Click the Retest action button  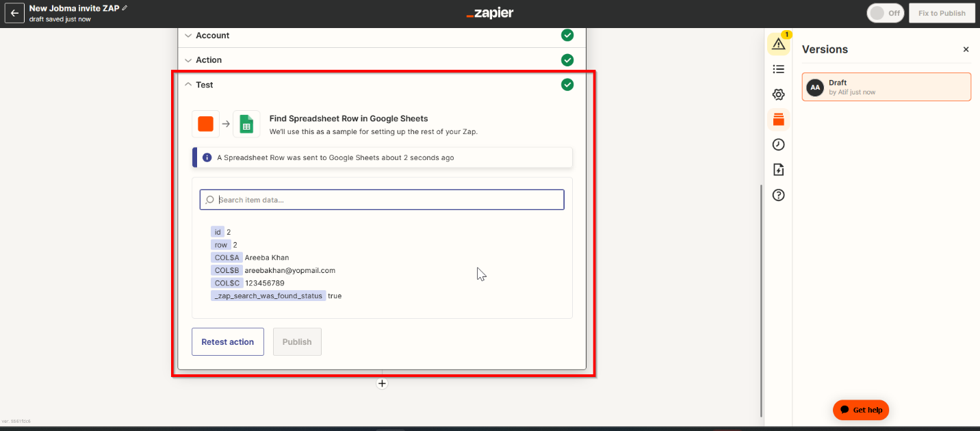[227, 342]
